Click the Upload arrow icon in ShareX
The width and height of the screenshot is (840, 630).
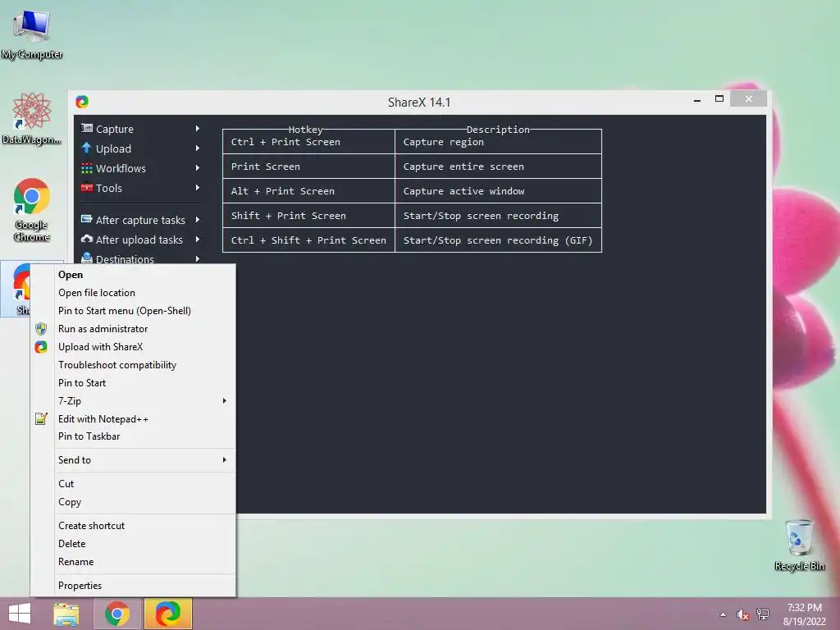[87, 148]
